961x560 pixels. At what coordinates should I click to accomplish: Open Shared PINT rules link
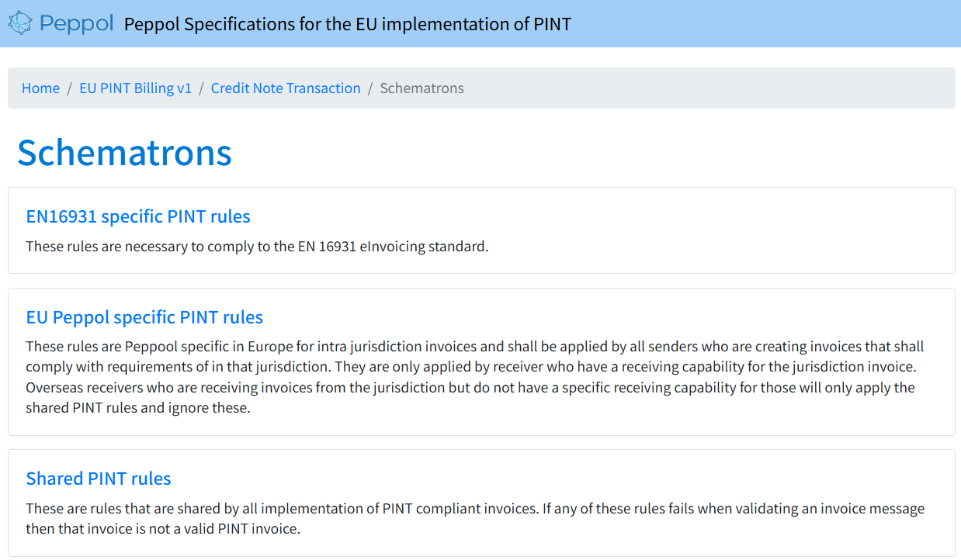(x=99, y=478)
